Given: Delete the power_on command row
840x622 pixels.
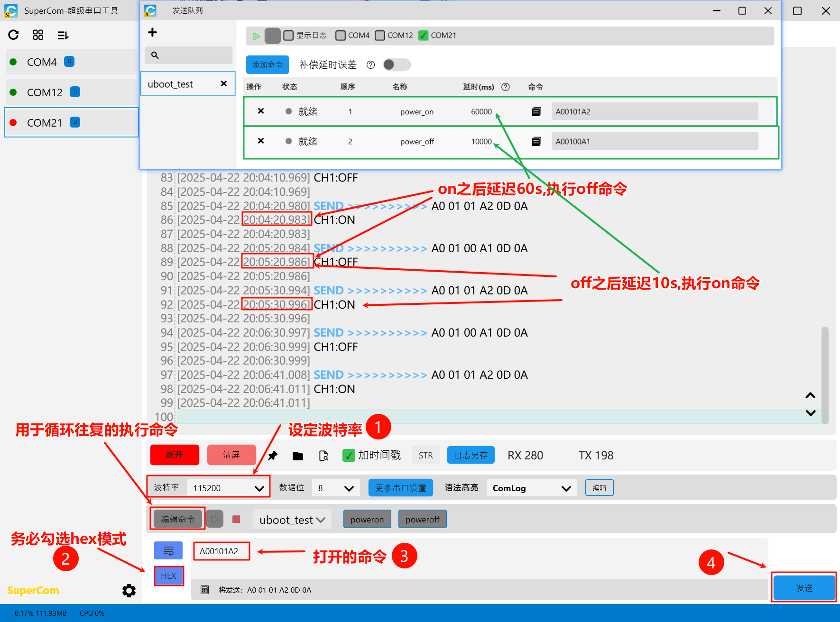Looking at the screenshot, I should pos(261,111).
